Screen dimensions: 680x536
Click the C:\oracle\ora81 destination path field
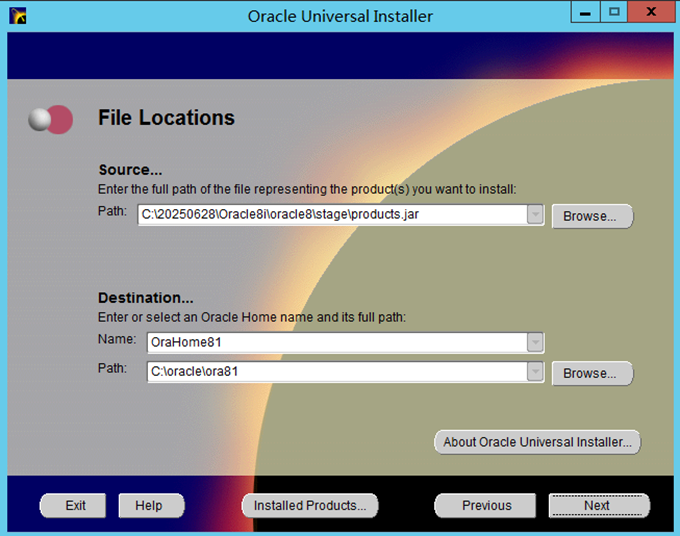pyautogui.click(x=337, y=372)
